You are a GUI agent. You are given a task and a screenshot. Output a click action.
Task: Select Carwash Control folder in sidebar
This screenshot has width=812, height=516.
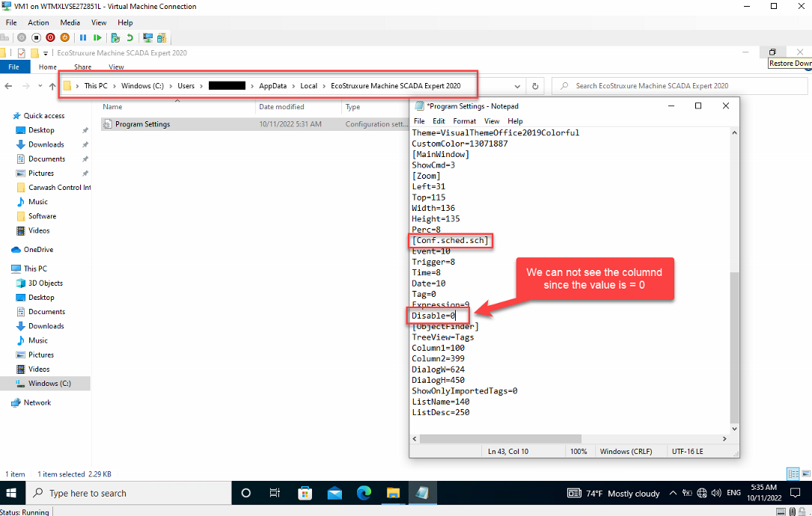click(x=59, y=188)
